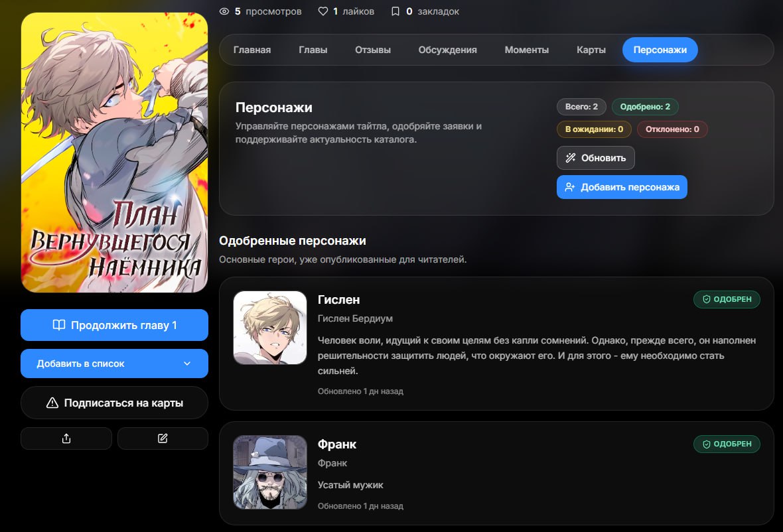The height and width of the screenshot is (532, 783).
Task: Click the Одобрено: 2 filter chip
Action: tap(645, 107)
